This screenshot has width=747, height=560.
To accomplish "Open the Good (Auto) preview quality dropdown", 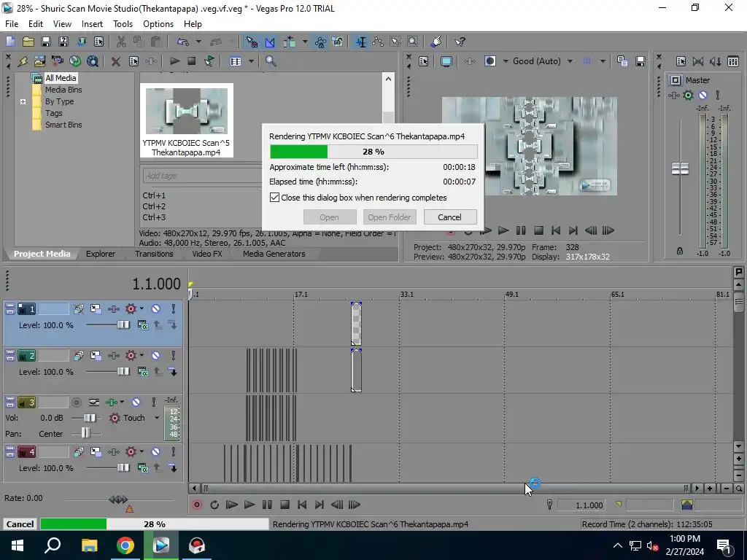I will pyautogui.click(x=570, y=61).
